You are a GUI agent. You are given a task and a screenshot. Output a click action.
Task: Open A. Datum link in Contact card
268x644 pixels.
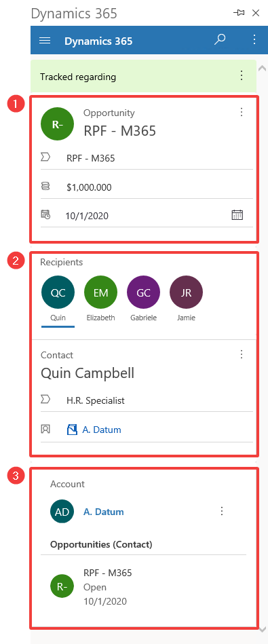coord(102,430)
